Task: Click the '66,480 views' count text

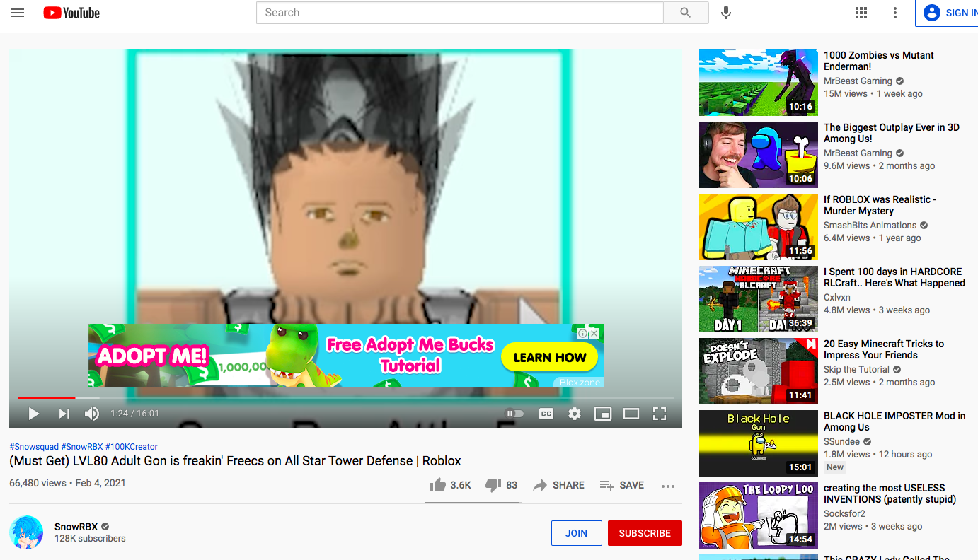Action: click(x=38, y=484)
